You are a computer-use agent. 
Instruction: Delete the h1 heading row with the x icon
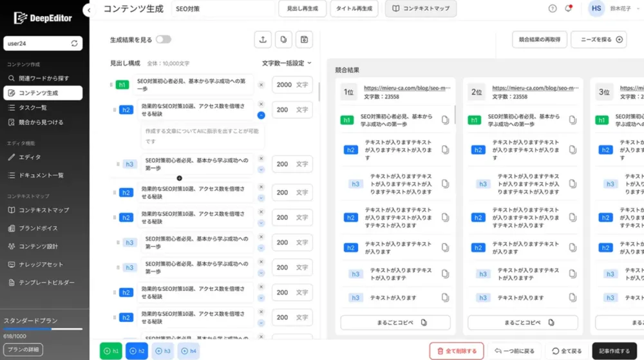click(x=261, y=85)
